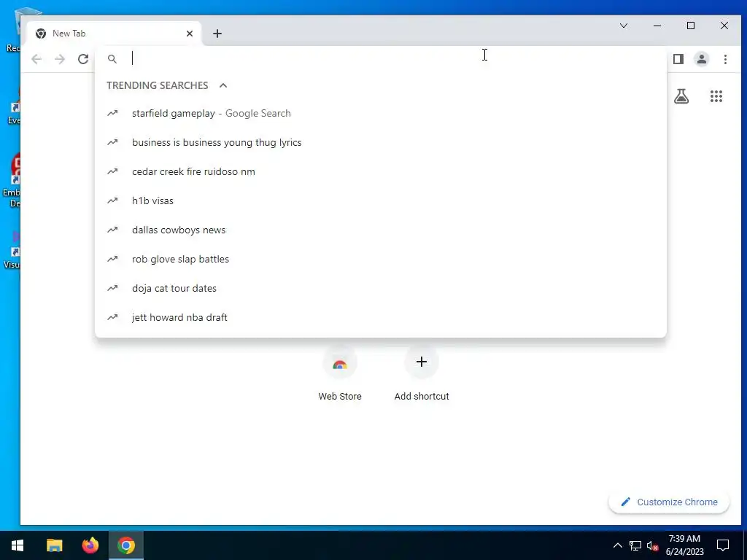Click the trending arrow beside doja cat tour dates
The width and height of the screenshot is (747, 560).
pyautogui.click(x=112, y=288)
